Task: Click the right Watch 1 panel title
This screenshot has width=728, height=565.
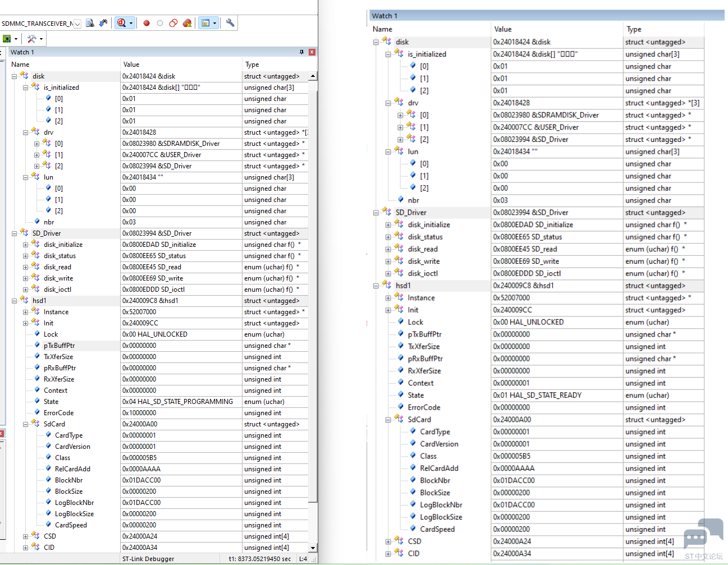Action: click(384, 16)
